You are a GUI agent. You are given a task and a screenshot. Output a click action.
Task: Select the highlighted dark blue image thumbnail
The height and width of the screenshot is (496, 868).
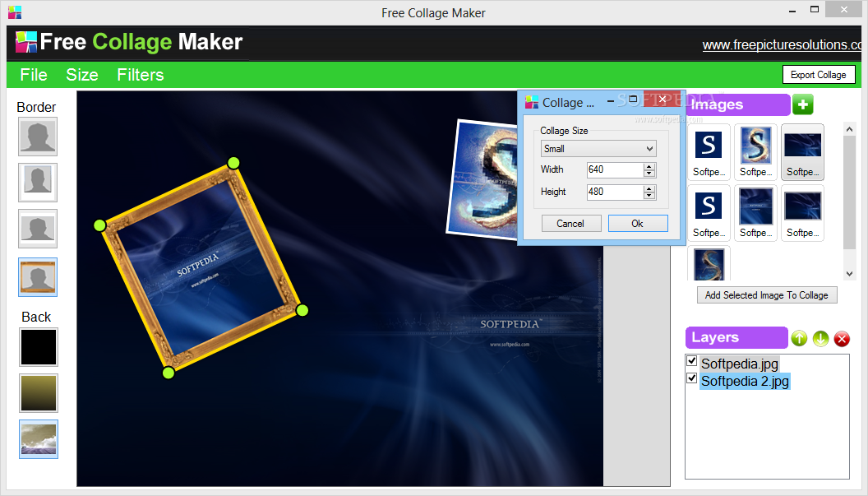click(x=803, y=152)
